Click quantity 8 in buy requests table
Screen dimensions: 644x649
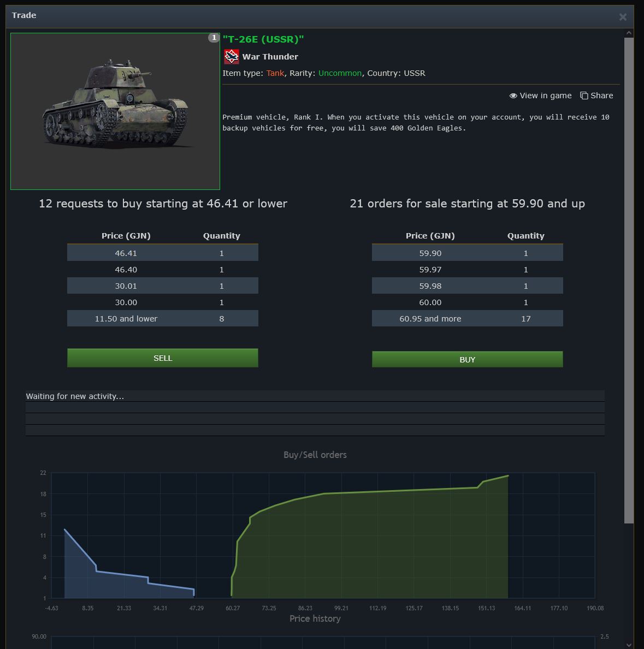click(x=222, y=319)
